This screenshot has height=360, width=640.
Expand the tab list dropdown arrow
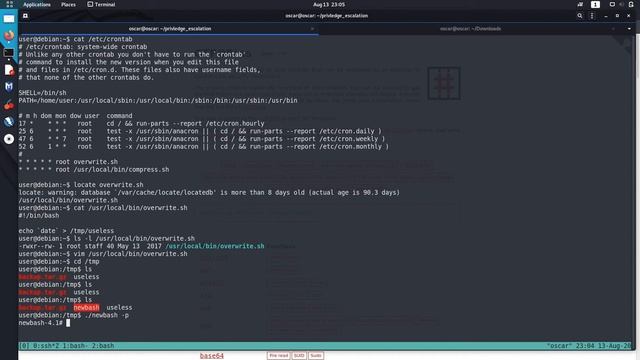[629, 29]
